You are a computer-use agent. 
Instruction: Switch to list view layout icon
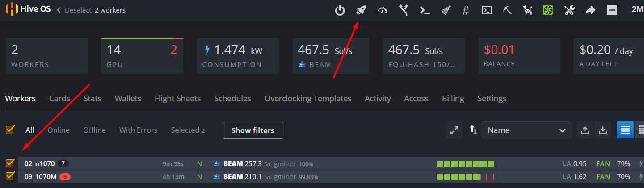[x=625, y=130]
